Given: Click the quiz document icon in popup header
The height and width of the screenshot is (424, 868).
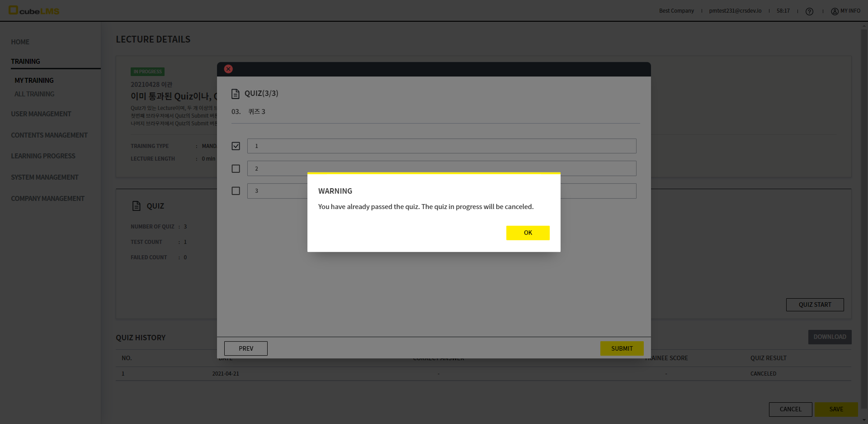Looking at the screenshot, I should pyautogui.click(x=235, y=94).
